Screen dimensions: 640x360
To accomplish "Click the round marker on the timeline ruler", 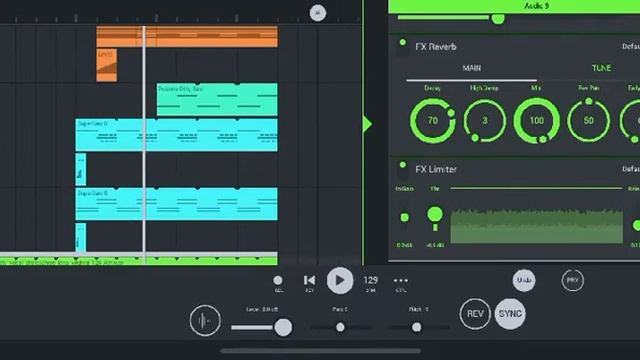I will 318,13.
